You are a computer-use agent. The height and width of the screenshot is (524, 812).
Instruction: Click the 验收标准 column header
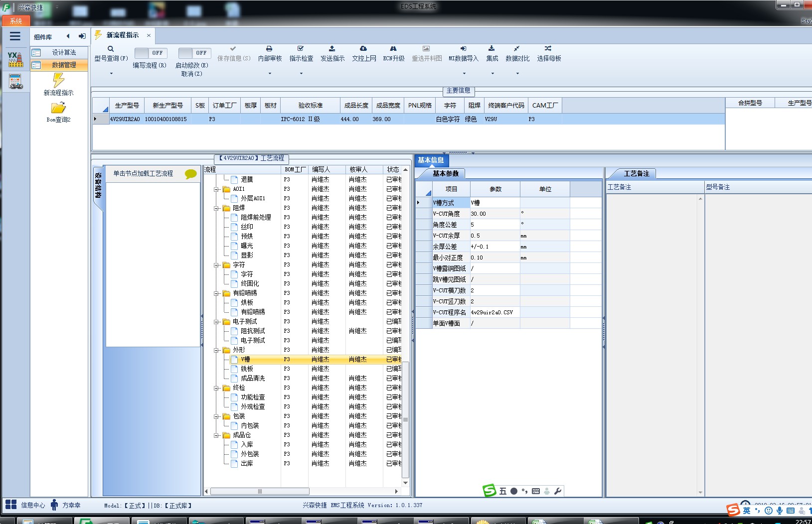click(310, 106)
